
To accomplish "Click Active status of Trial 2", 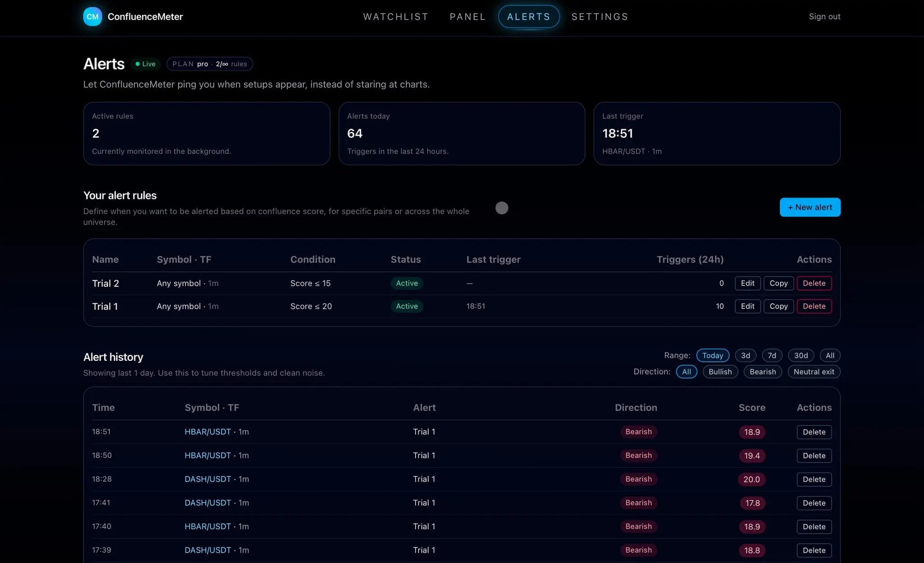I will 407,283.
